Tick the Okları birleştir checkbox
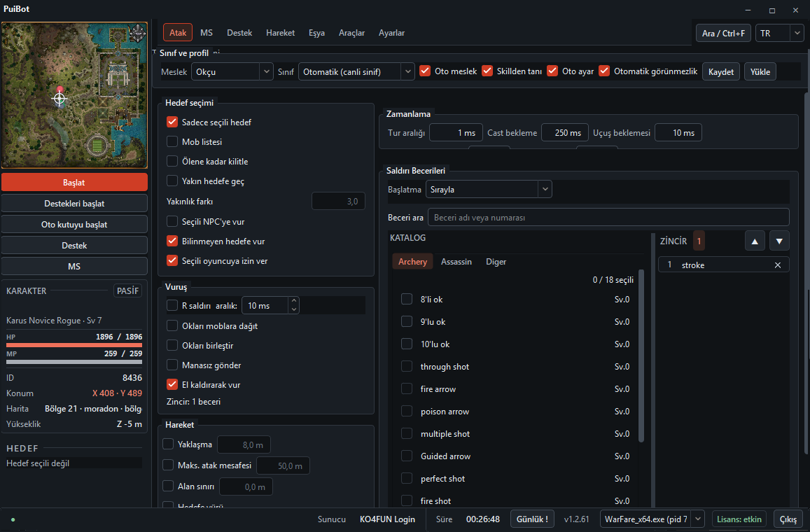Viewport: 810px width, 532px height. pos(172,345)
